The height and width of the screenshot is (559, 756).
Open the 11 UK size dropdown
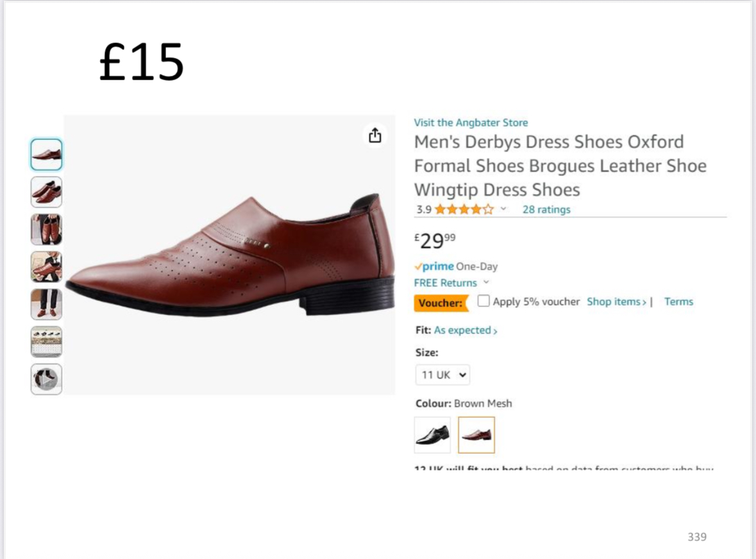pyautogui.click(x=442, y=375)
